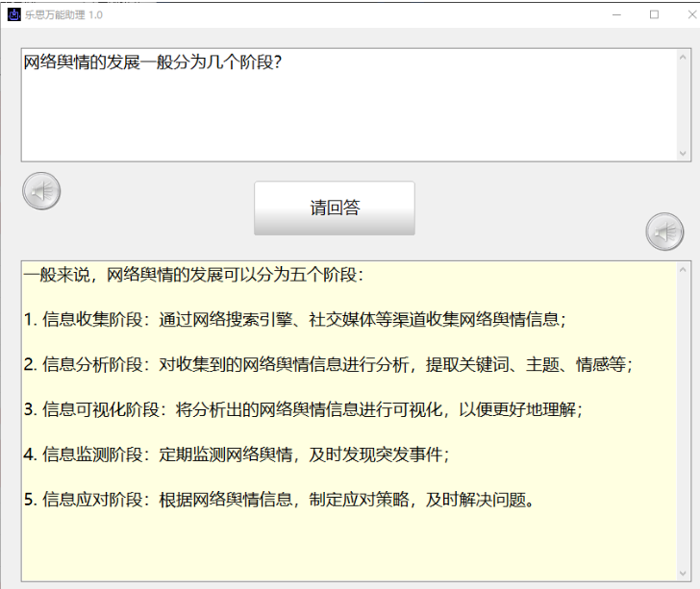The height and width of the screenshot is (589, 700).
Task: Click the line 2. 信息分析阶段
Action: point(329,364)
